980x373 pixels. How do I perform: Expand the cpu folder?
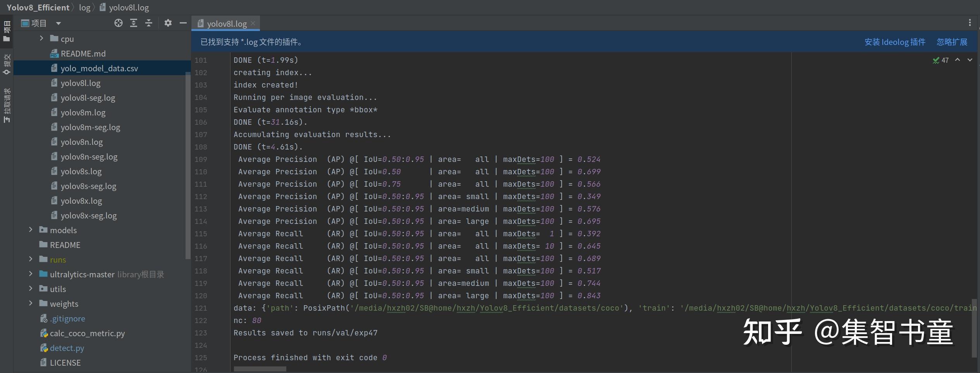tap(41, 38)
